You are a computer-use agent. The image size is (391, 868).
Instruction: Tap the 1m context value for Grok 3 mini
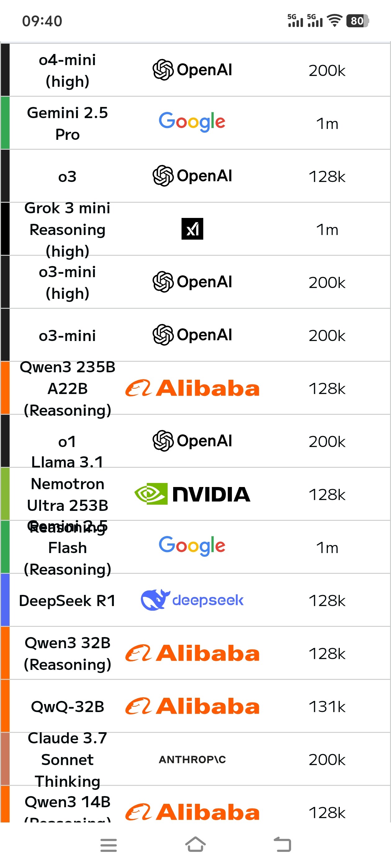pos(327,229)
